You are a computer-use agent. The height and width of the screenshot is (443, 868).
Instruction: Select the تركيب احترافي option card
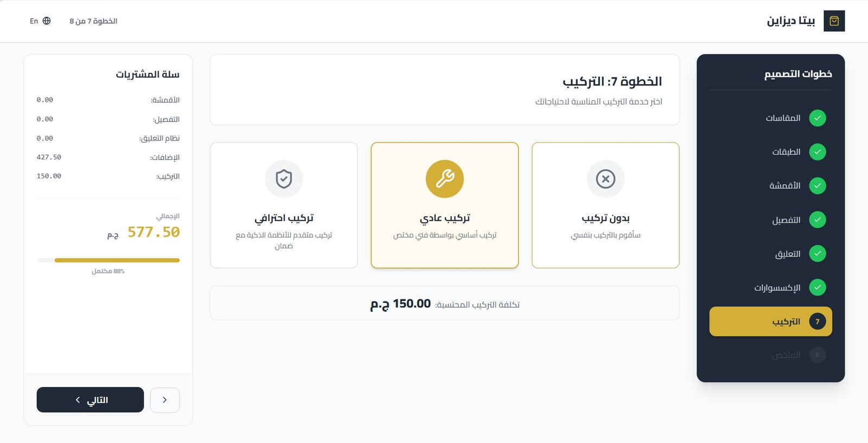point(284,206)
